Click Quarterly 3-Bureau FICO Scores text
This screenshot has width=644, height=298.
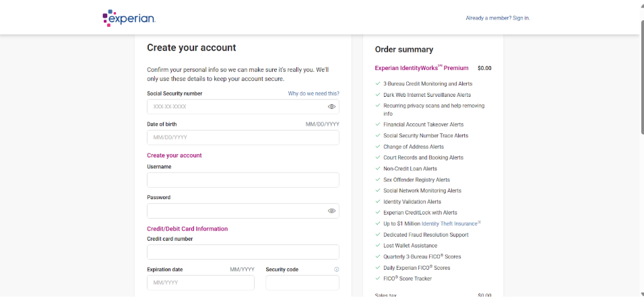coord(422,256)
